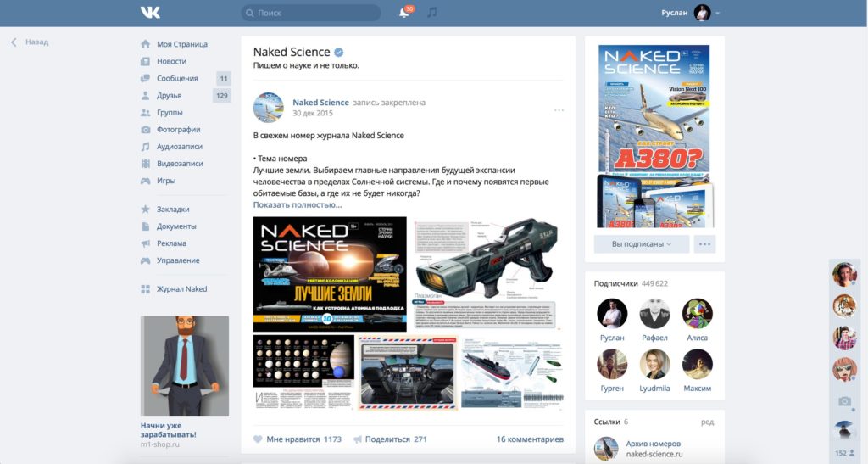Click the Naked Science author name link

tap(320, 103)
